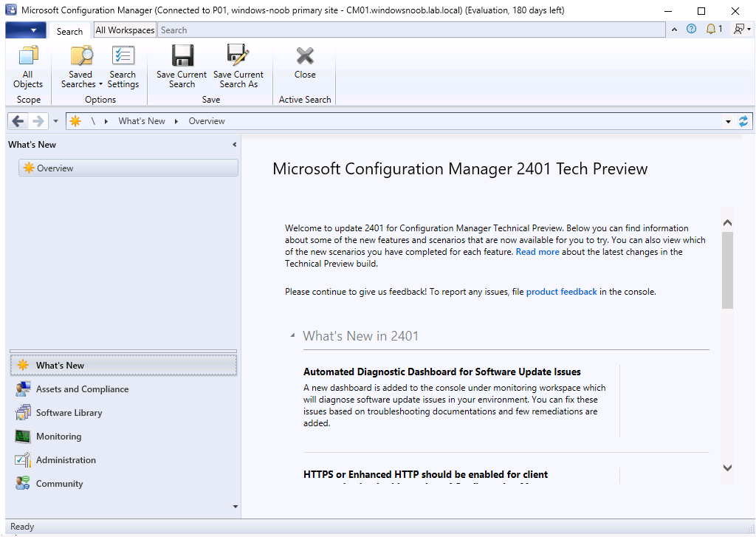Click the What's New pane header title
The image size is (756, 537).
tap(32, 144)
